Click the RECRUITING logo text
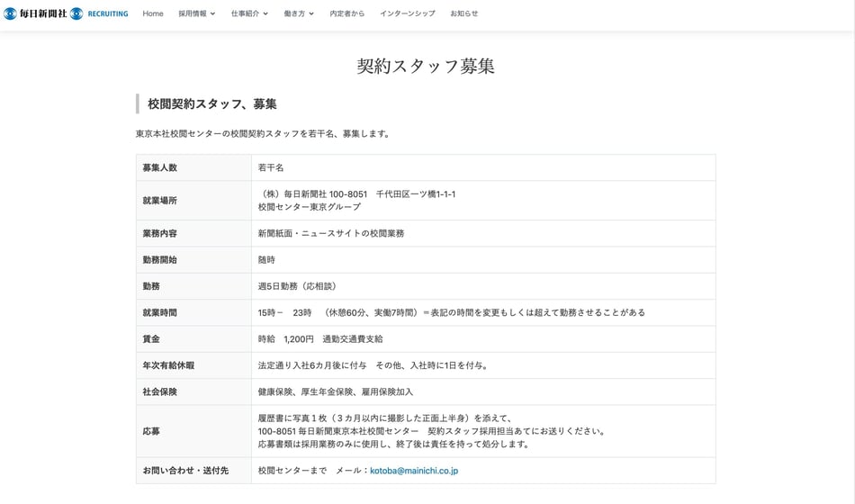This screenshot has height=504, width=855. coord(107,13)
